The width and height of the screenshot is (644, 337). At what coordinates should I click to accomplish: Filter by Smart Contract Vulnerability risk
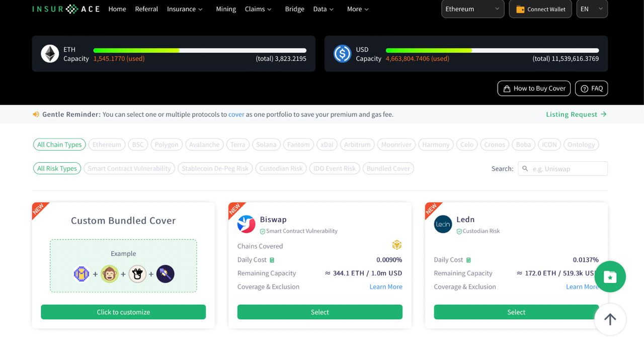coord(129,168)
